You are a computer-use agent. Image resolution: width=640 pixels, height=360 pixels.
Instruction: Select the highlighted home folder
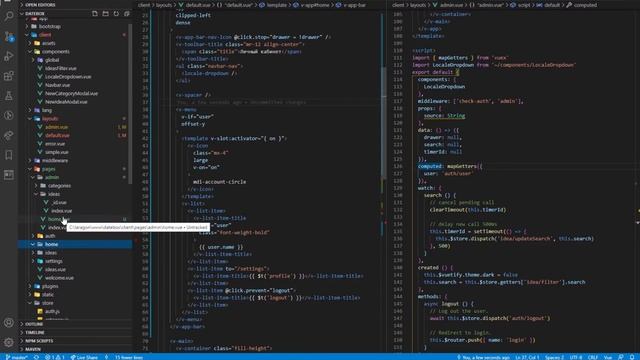(x=76, y=244)
